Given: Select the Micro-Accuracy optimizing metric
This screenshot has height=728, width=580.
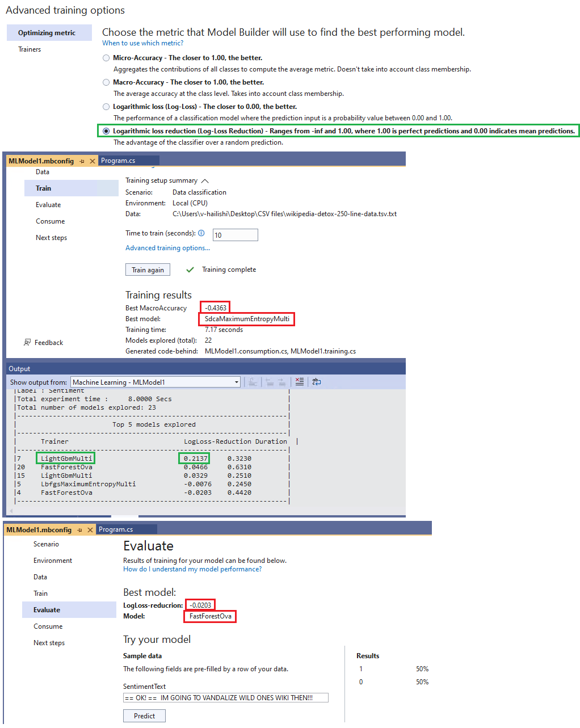Looking at the screenshot, I should pyautogui.click(x=106, y=57).
